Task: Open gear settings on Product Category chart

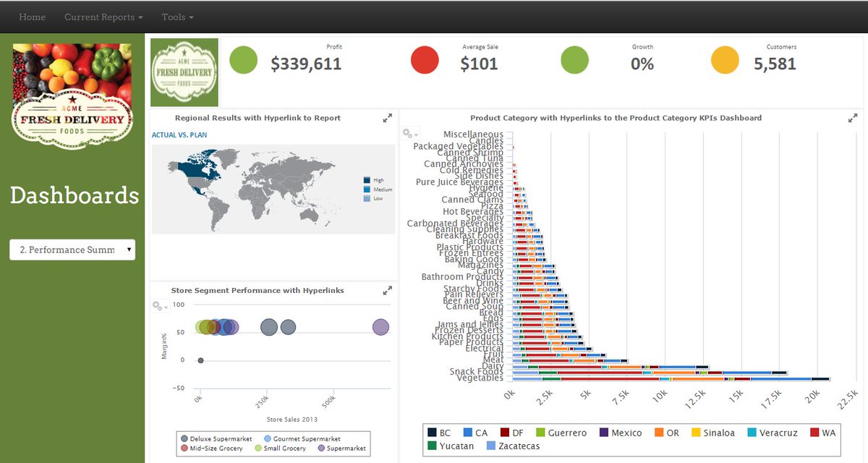Action: [411, 133]
